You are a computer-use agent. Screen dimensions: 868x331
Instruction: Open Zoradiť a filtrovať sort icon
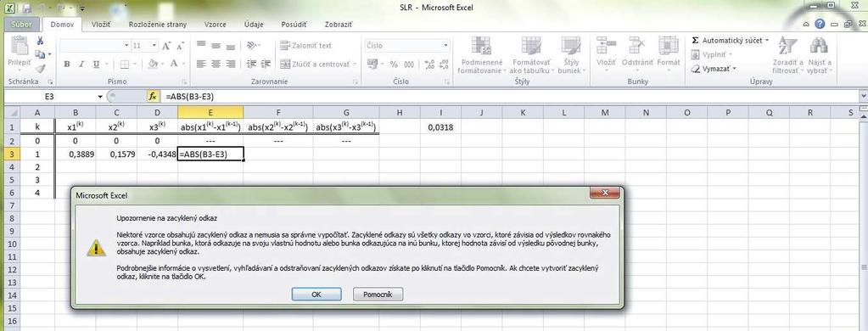point(787,55)
